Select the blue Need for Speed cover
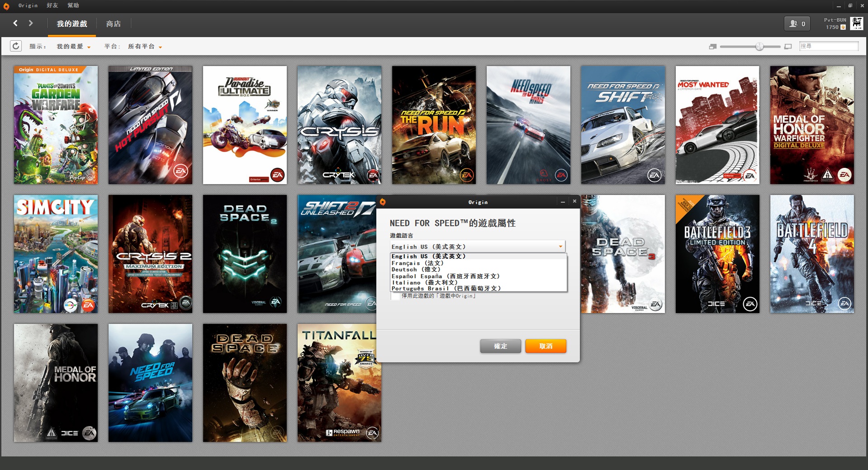Image resolution: width=868 pixels, height=470 pixels. pos(150,383)
